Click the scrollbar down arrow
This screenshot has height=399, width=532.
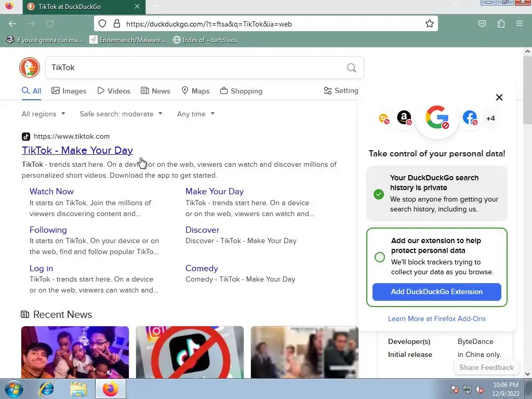pos(527,374)
